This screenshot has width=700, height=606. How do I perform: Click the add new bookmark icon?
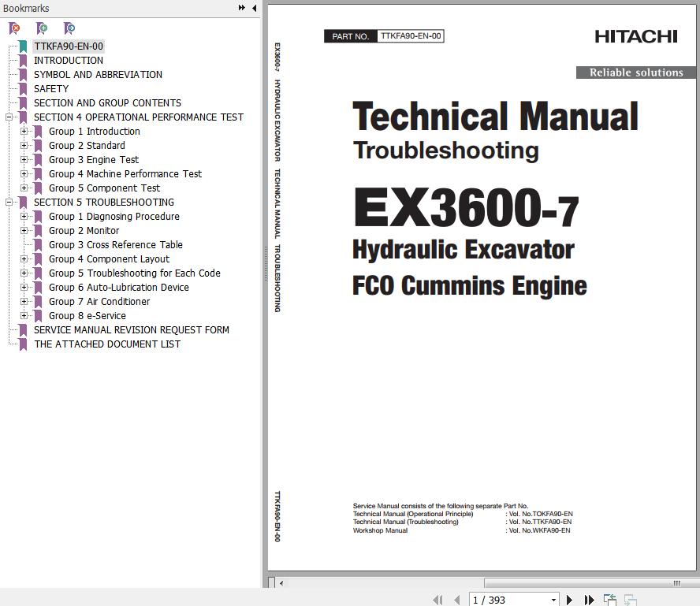pos(42,28)
